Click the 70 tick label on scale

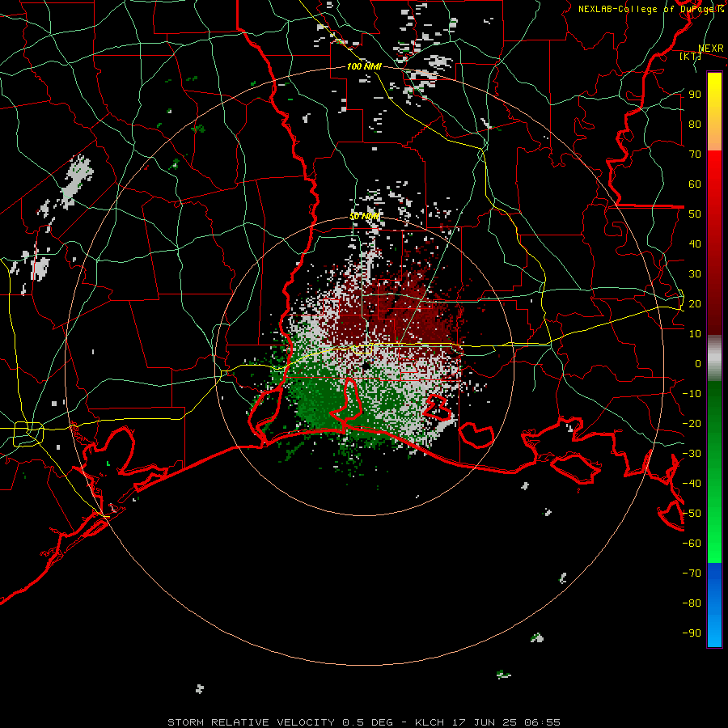click(695, 154)
